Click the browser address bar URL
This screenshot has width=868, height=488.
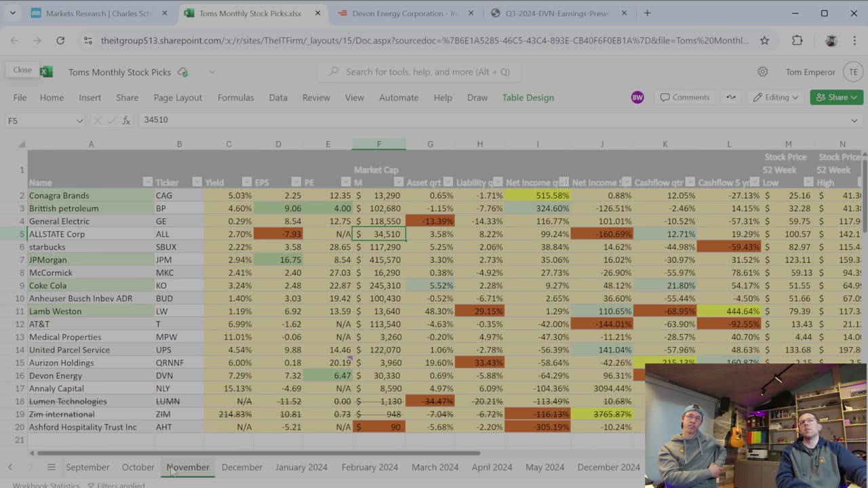(425, 41)
